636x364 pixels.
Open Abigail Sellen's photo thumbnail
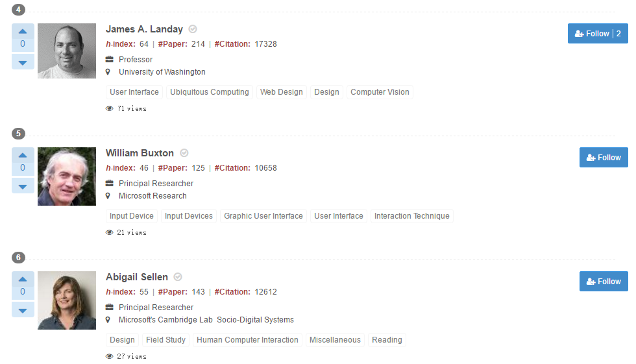(x=67, y=300)
